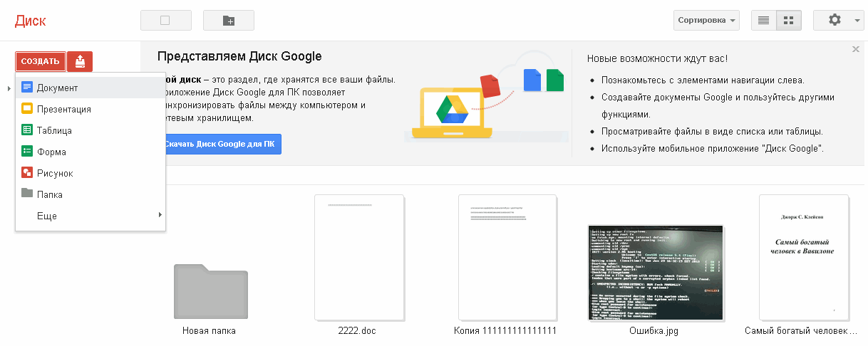Expand the sidebar tree arrow beside the menu
This screenshot has height=346, width=868.
click(9, 88)
